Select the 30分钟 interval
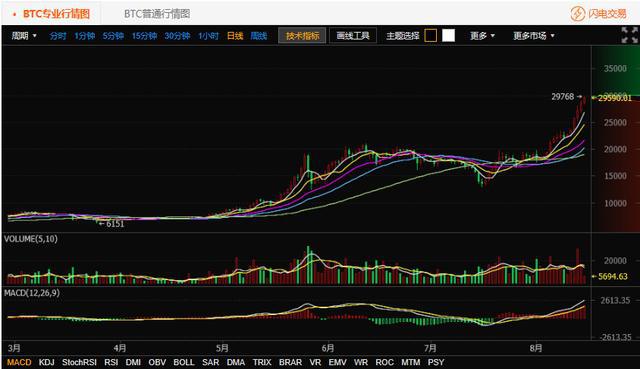The width and height of the screenshot is (640, 369). pos(177,36)
